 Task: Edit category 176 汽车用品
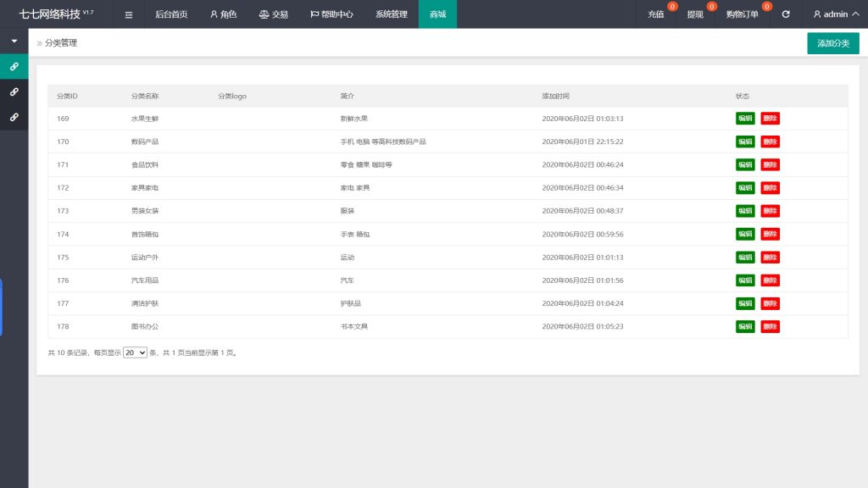(x=745, y=280)
